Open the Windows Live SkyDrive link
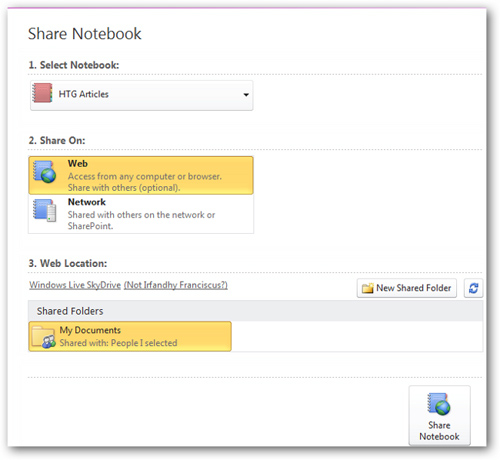Image resolution: width=500 pixels, height=460 pixels. click(75, 285)
